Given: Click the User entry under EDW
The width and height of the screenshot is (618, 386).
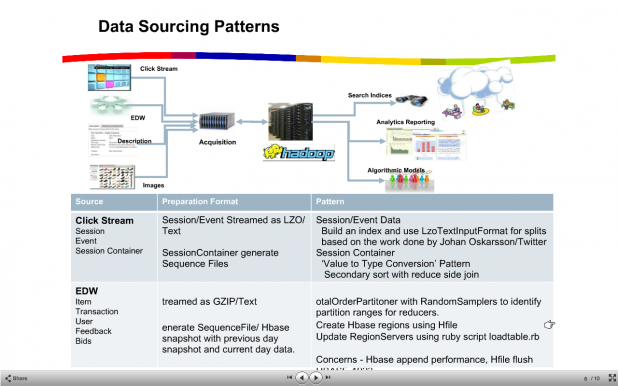Looking at the screenshot, I should click(x=84, y=321).
